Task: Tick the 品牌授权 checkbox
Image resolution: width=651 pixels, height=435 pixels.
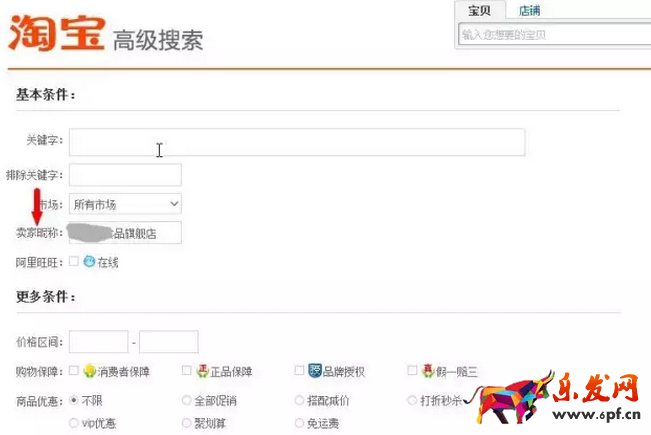Action: tap(299, 371)
